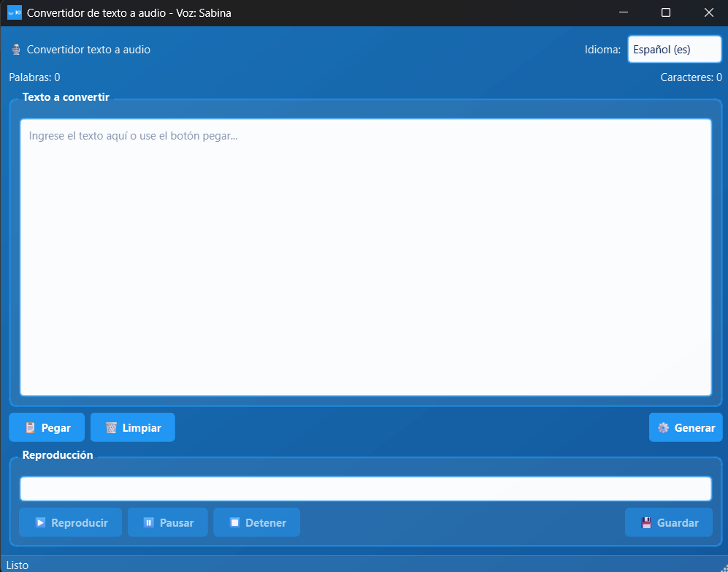The image size is (728, 572).
Task: Click the playback progress bar
Action: [365, 489]
